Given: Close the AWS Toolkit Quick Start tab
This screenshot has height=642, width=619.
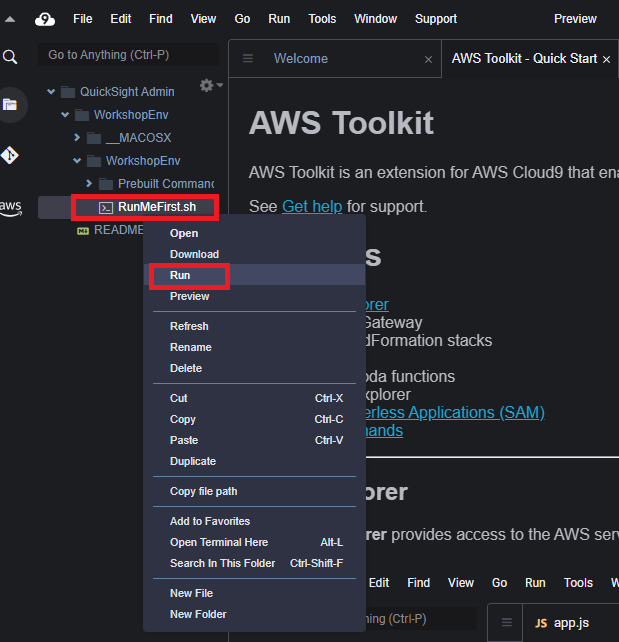Looking at the screenshot, I should click(x=606, y=60).
